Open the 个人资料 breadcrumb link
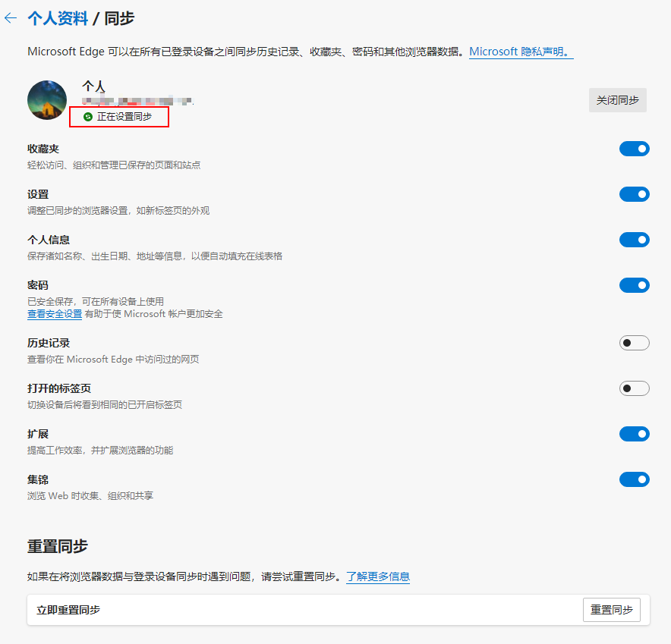Image resolution: width=671 pixels, height=644 pixels. 58,18
